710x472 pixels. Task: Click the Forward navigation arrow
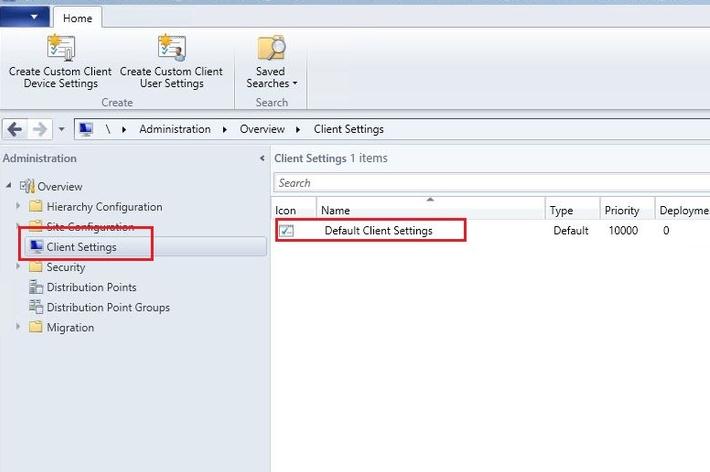pos(40,129)
